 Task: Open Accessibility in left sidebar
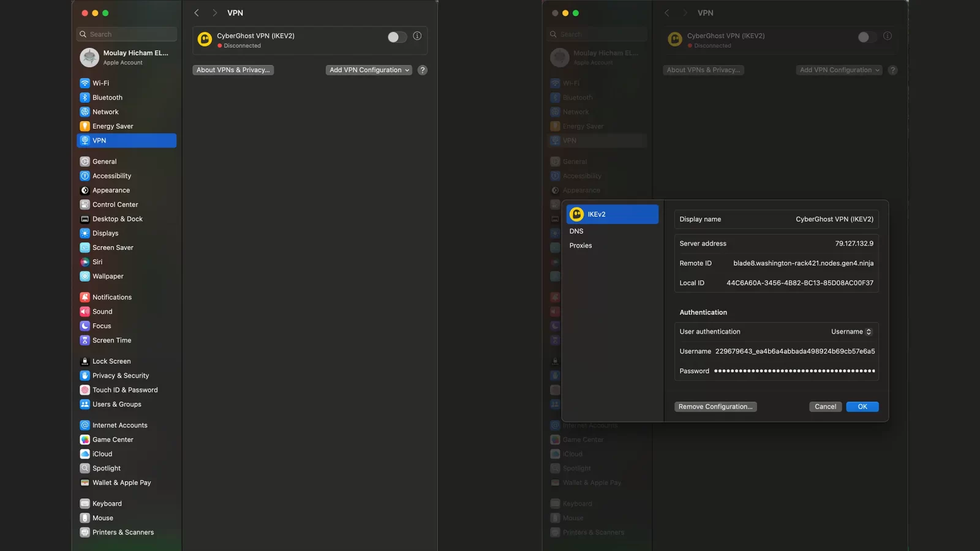126,176
